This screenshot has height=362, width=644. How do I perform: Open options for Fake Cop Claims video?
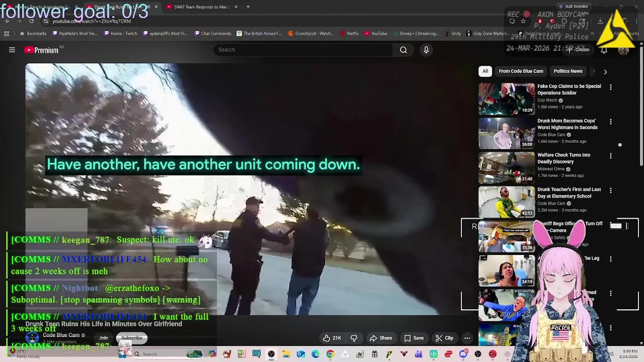[611, 87]
